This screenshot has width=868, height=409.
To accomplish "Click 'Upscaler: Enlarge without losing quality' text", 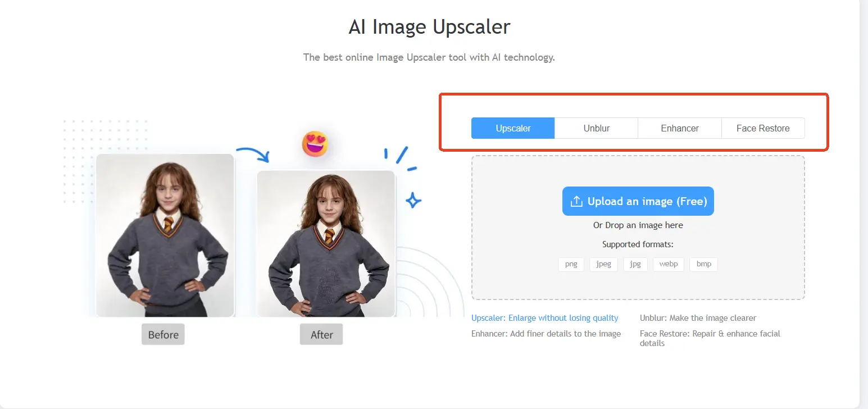I will tap(545, 318).
